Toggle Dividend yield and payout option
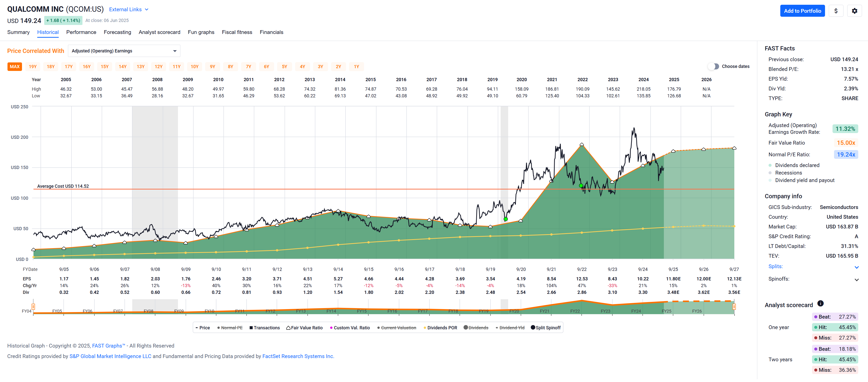Image resolution: width=868 pixels, height=382 pixels. (x=770, y=181)
